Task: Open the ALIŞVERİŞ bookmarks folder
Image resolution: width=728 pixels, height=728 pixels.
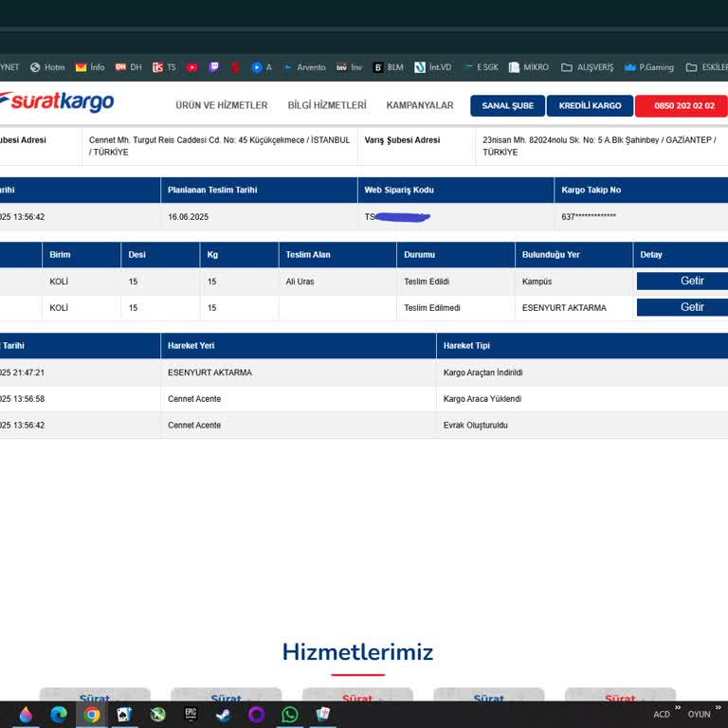Action: pyautogui.click(x=588, y=67)
